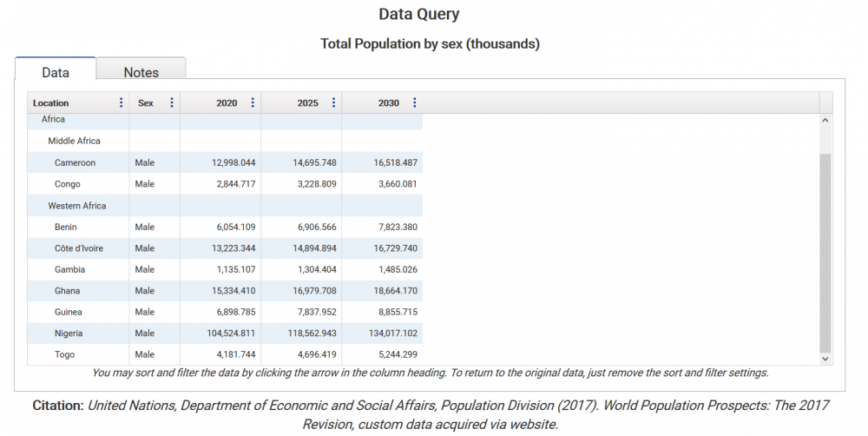Select the Africa row
This screenshot has height=436, width=868.
(225, 120)
